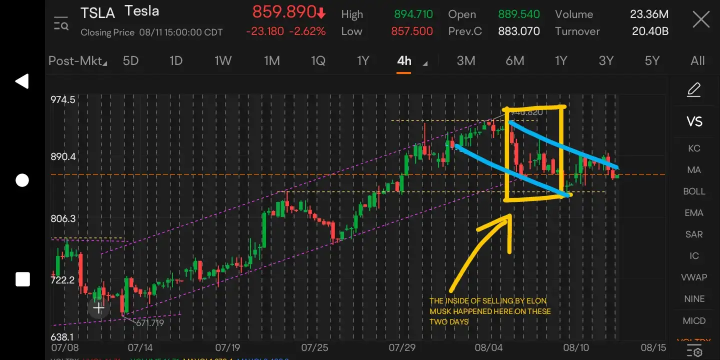
Task: Tap the 974.5 price axis label
Action: pos(63,100)
